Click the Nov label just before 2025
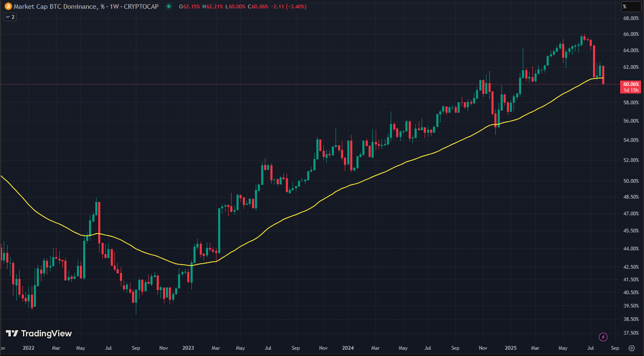 tap(483, 348)
